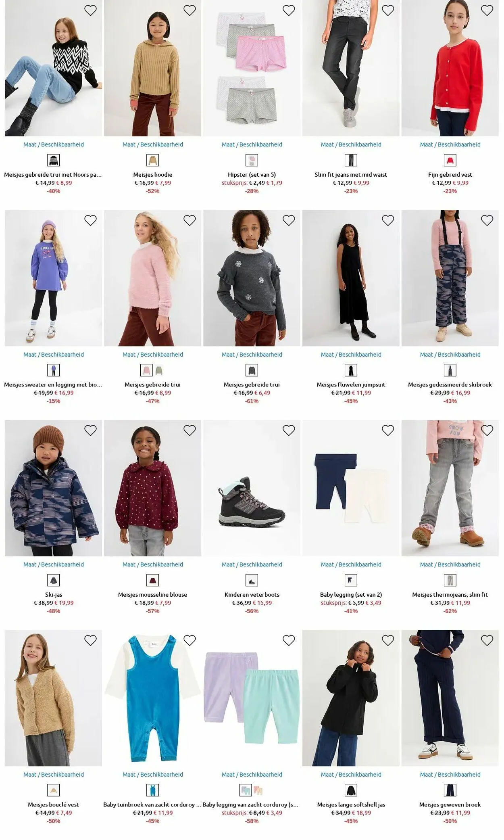
Task: Favorite the Meisjes bouclé vest heart icon
Action: pos(90,640)
